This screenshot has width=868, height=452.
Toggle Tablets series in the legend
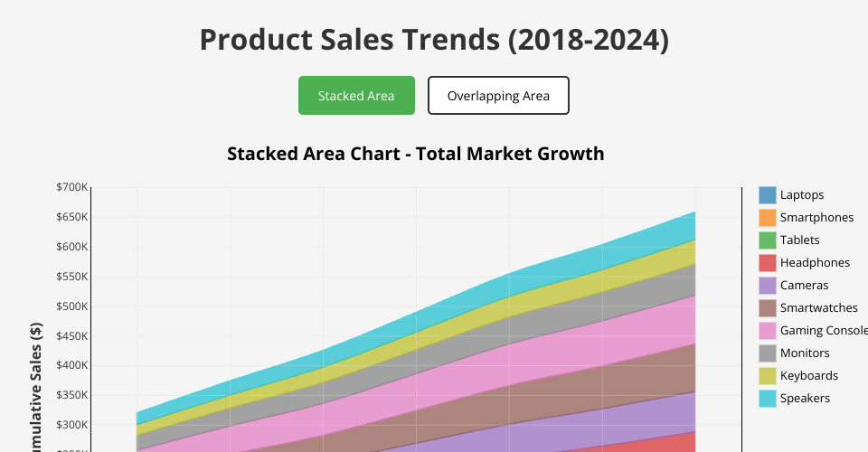pyautogui.click(x=799, y=240)
